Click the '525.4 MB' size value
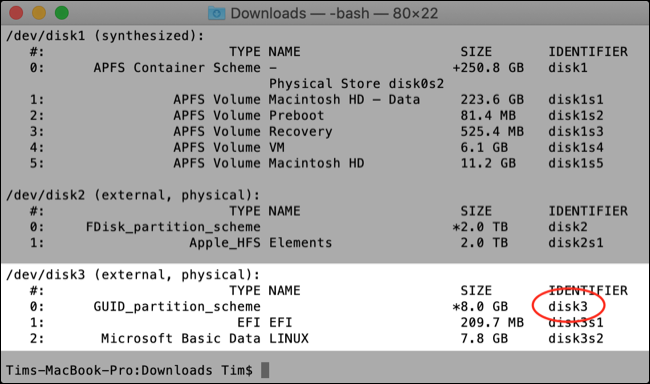 pos(492,131)
